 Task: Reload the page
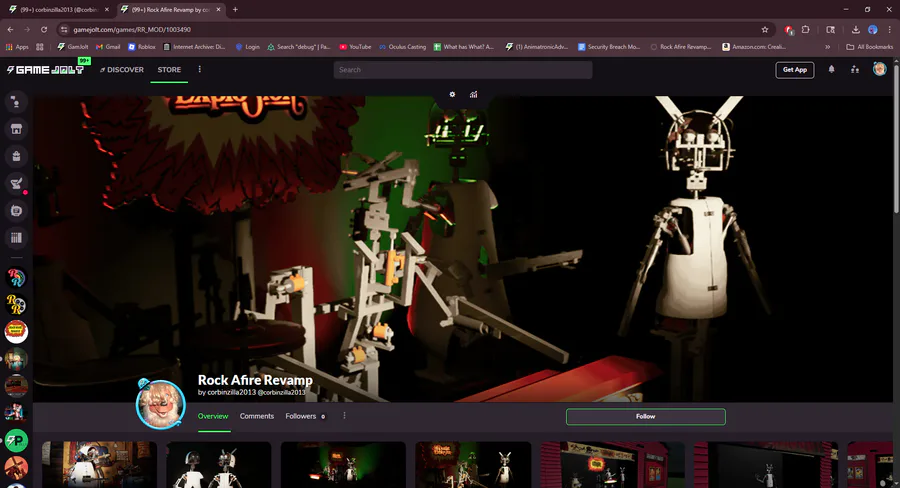coord(44,29)
